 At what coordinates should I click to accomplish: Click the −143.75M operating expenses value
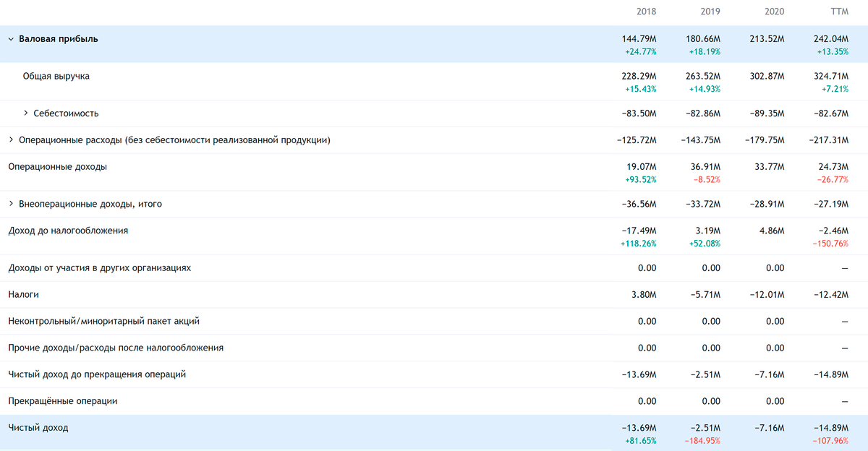click(700, 140)
